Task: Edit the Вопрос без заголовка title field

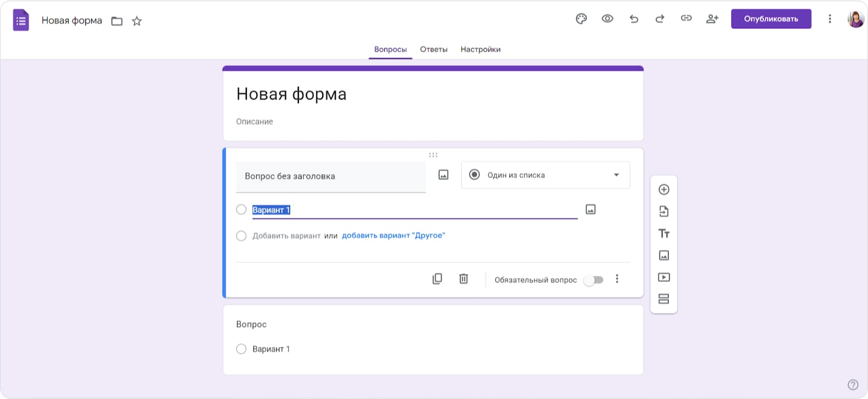Action: click(331, 176)
